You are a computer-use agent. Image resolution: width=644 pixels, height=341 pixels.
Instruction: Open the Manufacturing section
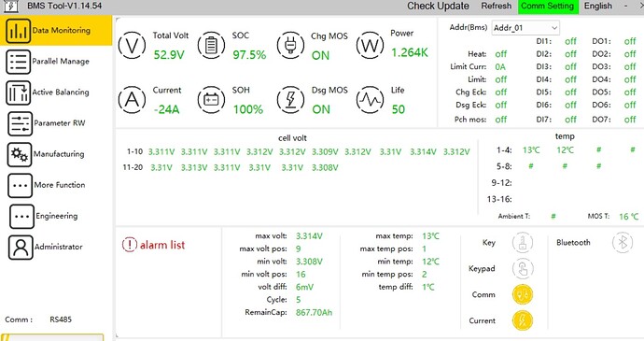coord(56,154)
